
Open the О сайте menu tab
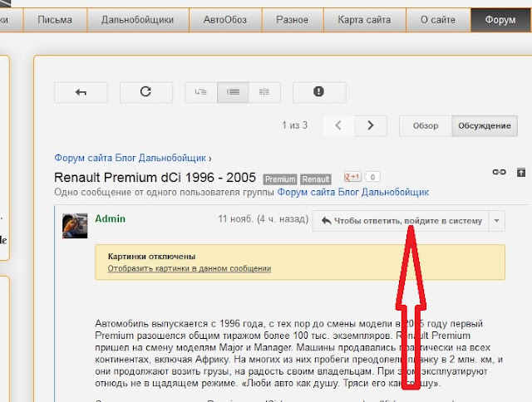(x=438, y=20)
